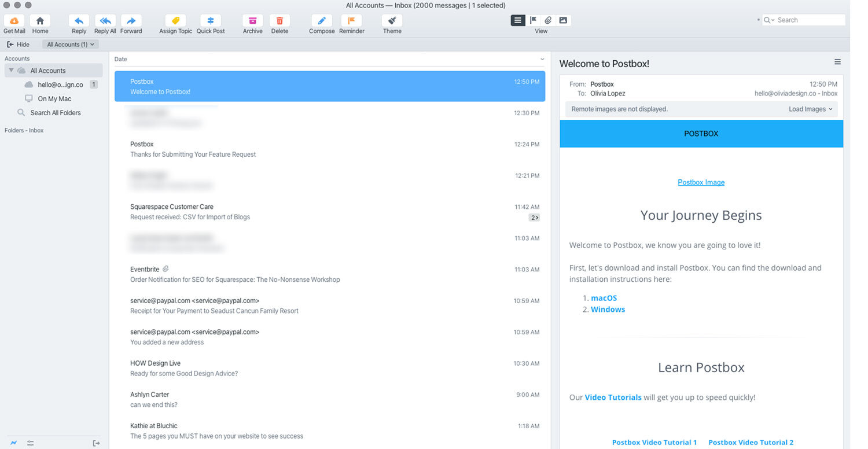Compose a new email

[322, 21]
